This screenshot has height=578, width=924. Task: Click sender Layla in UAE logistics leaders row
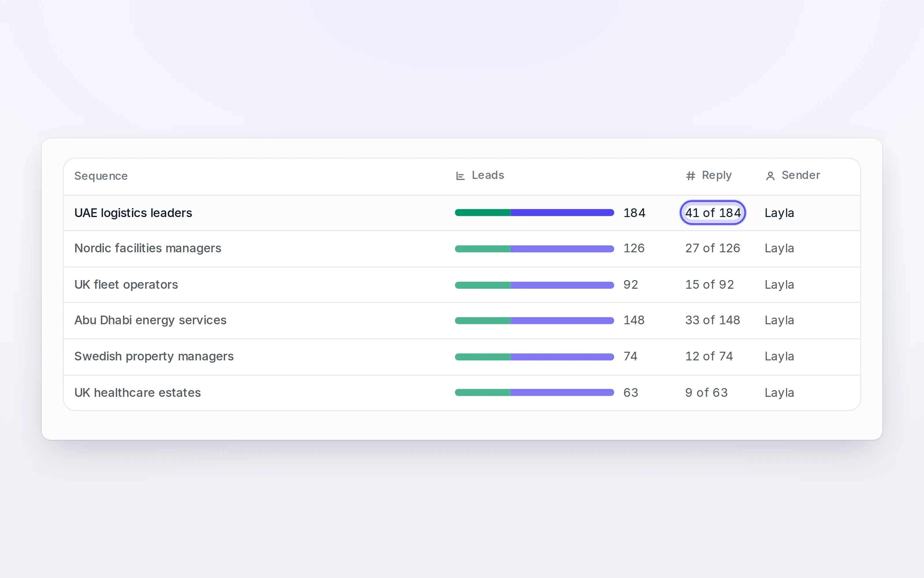779,213
